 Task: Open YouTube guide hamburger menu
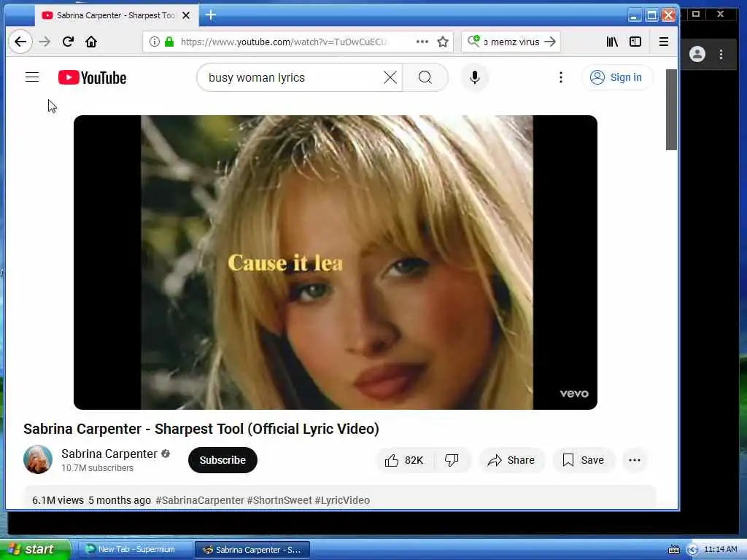click(x=32, y=77)
